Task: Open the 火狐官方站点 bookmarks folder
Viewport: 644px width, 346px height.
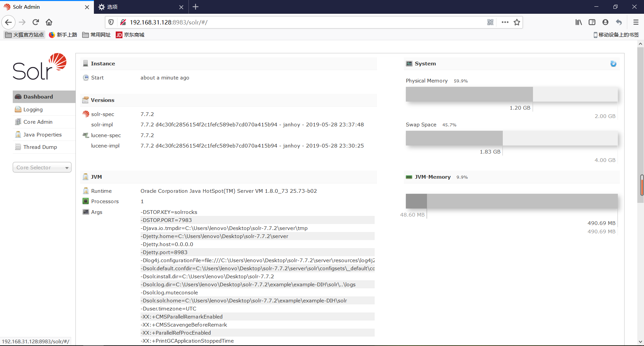Action: click(24, 35)
